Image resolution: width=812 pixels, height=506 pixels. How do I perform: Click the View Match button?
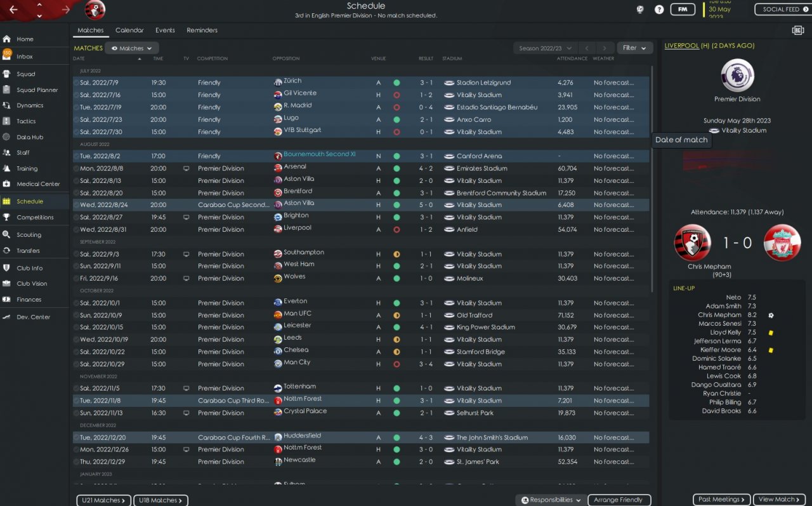tap(780, 500)
